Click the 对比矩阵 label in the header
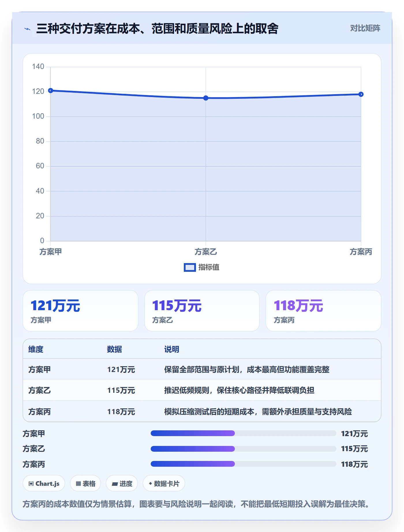This screenshot has width=404, height=532. [365, 28]
